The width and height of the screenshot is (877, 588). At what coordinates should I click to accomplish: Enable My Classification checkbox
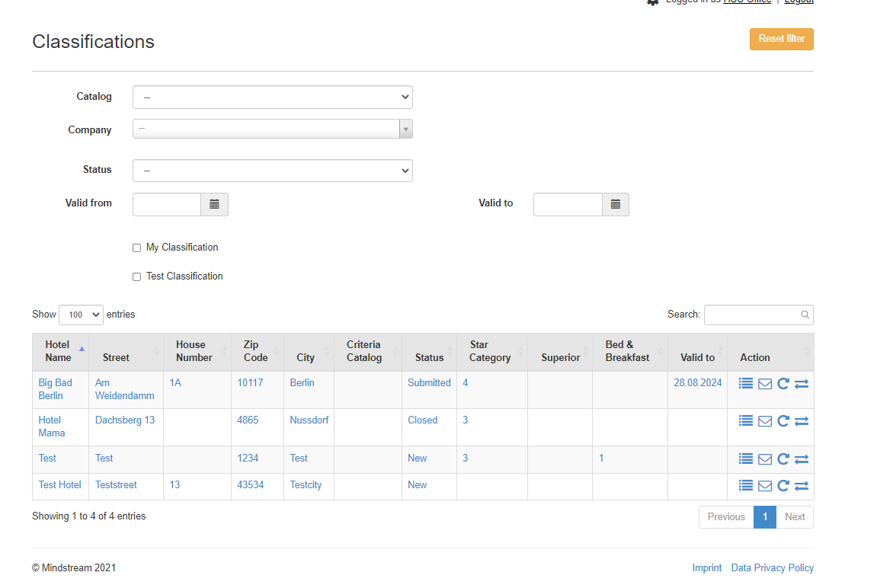(x=137, y=248)
